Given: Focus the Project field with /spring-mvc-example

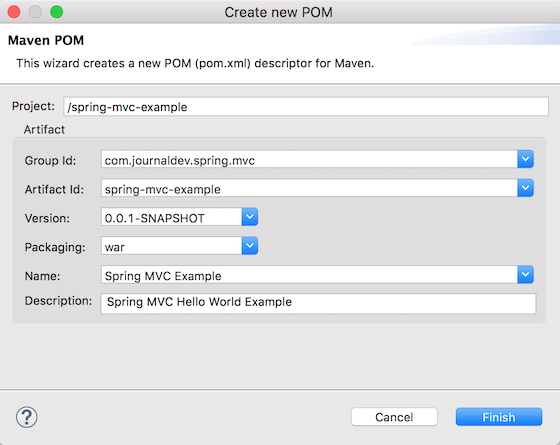Looking at the screenshot, I should pyautogui.click(x=306, y=106).
